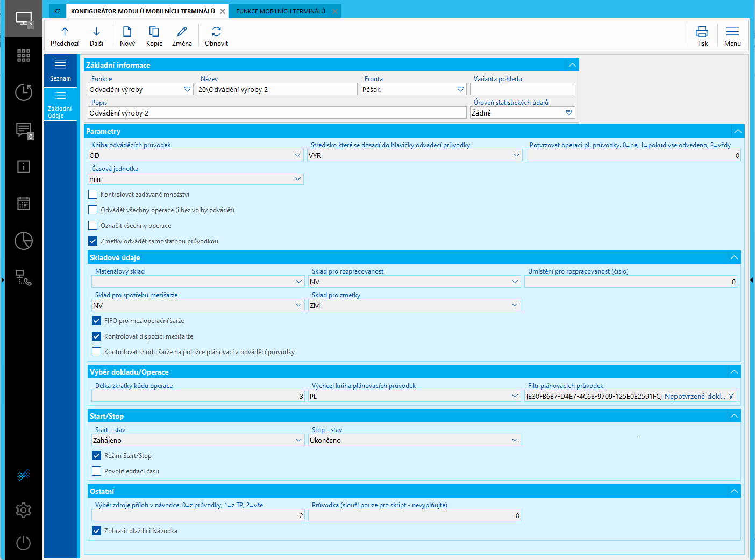Go to the next record with Další
Image resolution: width=755 pixels, height=560 pixels.
[x=97, y=36]
